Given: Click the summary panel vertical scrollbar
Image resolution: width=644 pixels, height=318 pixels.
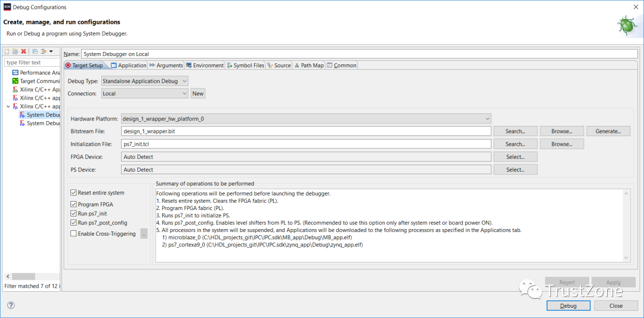Looking at the screenshot, I should tap(626, 225).
